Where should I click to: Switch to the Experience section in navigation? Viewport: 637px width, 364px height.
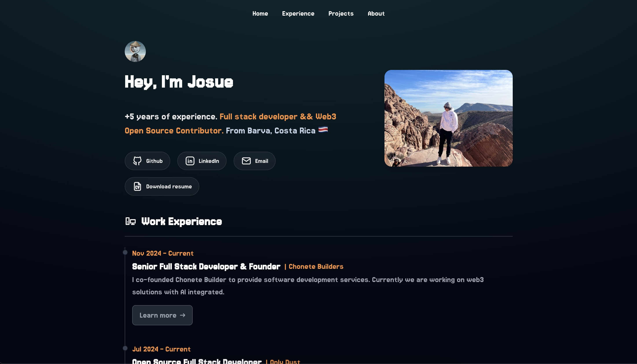(x=298, y=13)
